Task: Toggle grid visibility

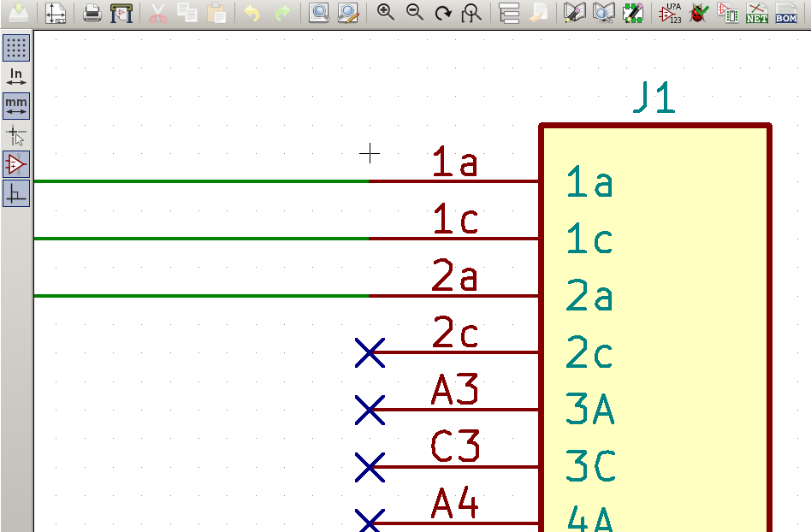Action: [x=16, y=48]
